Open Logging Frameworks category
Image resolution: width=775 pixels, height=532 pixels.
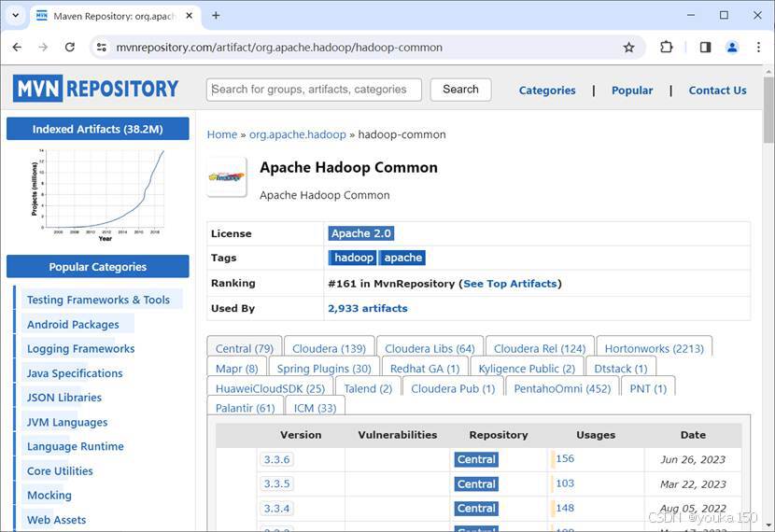pos(80,349)
